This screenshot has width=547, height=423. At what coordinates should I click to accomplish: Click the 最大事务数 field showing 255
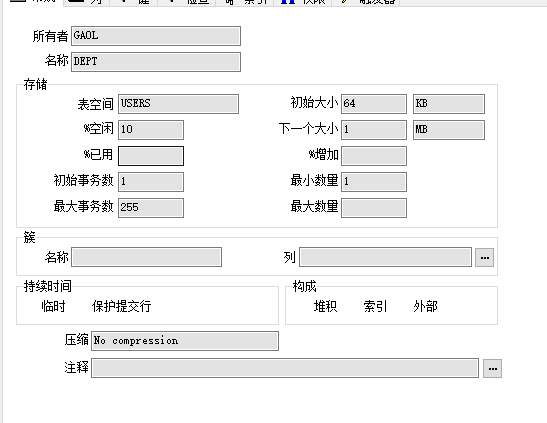(151, 208)
